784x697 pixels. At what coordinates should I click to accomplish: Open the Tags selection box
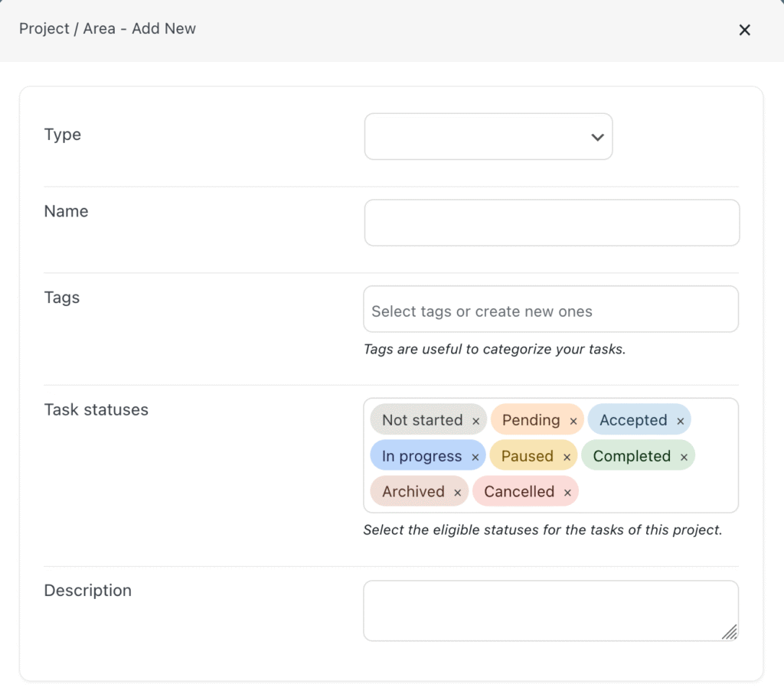[x=550, y=311]
